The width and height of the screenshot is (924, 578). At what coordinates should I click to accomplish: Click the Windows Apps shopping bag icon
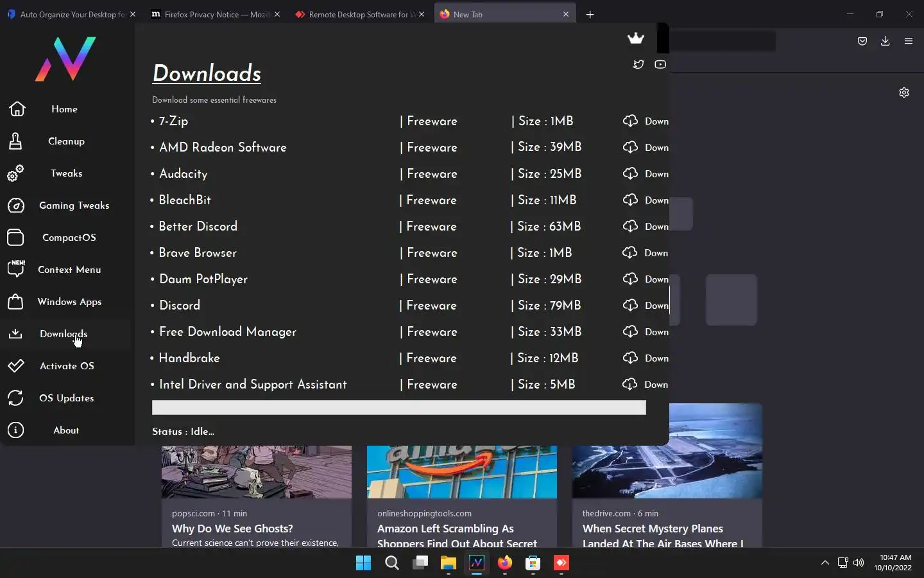pos(15,302)
